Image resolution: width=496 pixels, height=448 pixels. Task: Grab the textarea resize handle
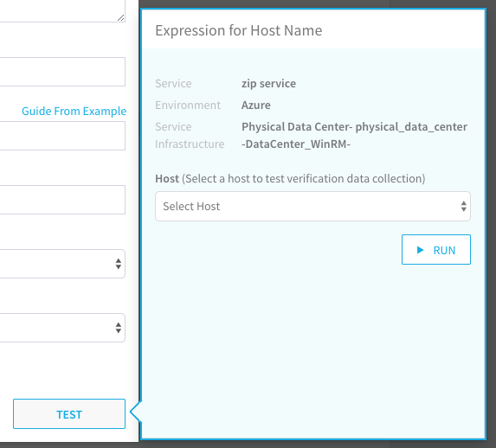[x=121, y=18]
